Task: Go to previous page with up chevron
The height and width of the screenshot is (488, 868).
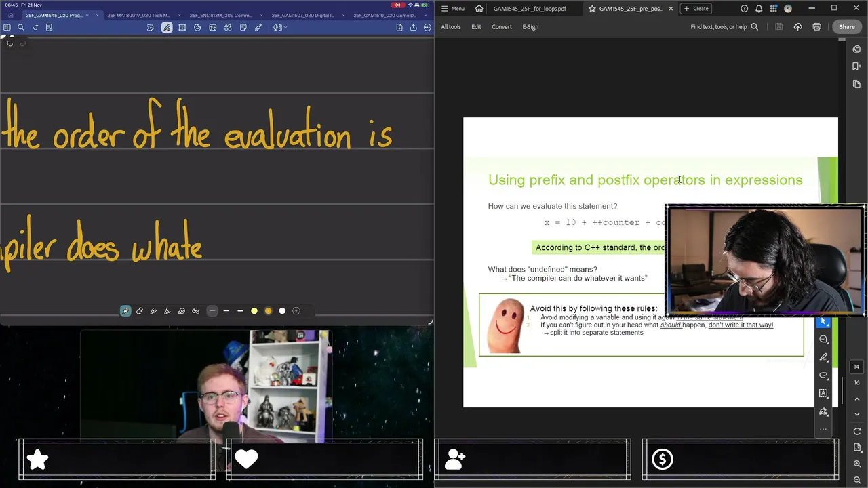Action: (x=857, y=399)
